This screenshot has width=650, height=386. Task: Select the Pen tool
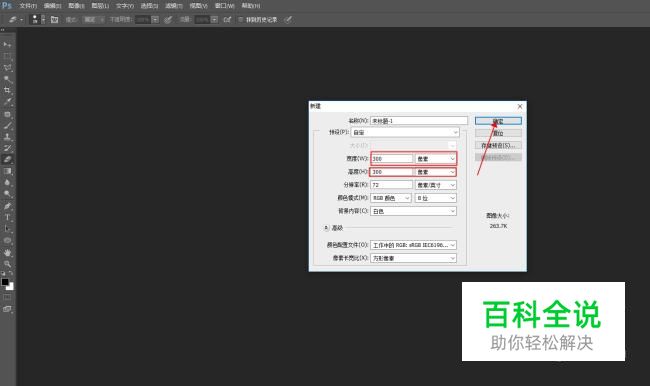pos(7,206)
